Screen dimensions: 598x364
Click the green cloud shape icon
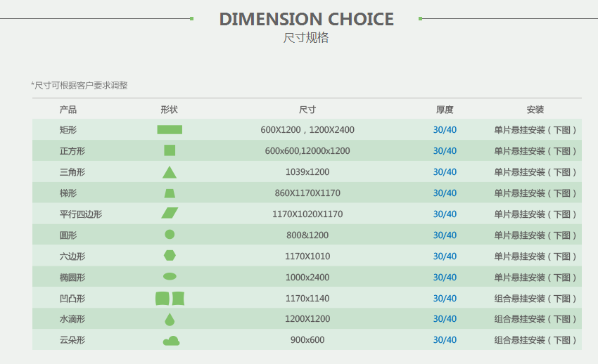pos(171,341)
